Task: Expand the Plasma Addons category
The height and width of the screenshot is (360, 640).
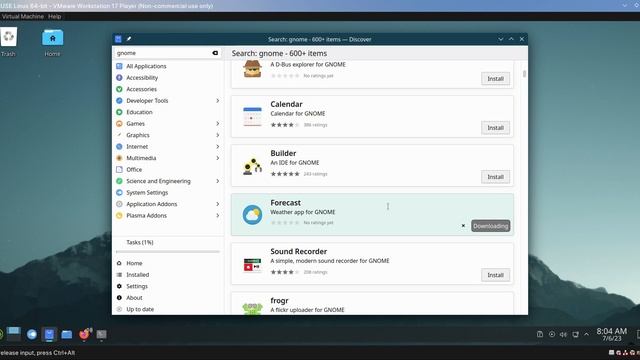Action: (218, 215)
